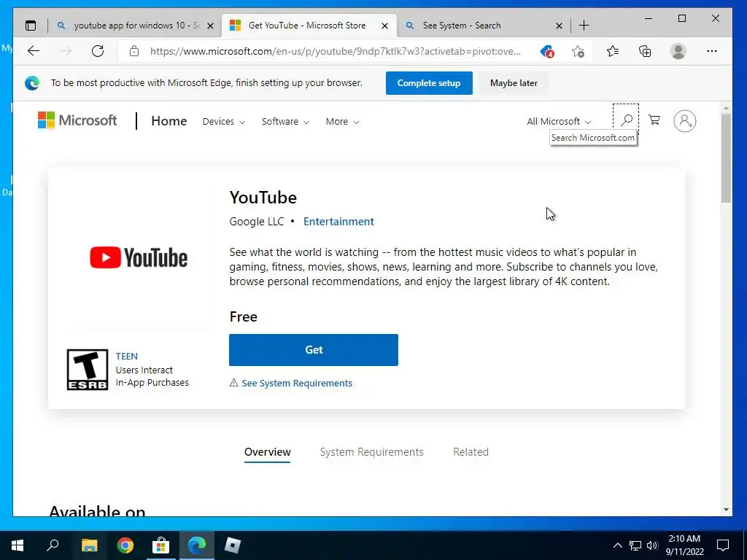
Task: Open a new browser tab
Action: [584, 26]
